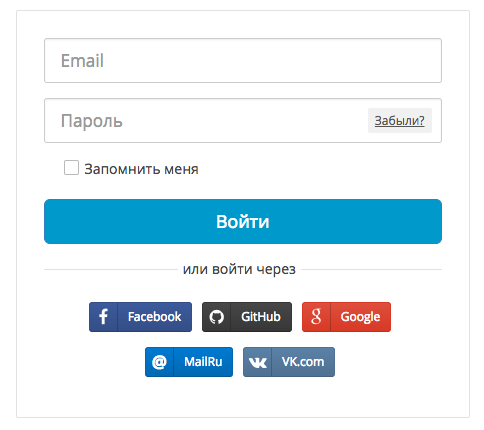The image size is (484, 430).
Task: Click the divider line right of 'или войти через'
Action: point(371,269)
